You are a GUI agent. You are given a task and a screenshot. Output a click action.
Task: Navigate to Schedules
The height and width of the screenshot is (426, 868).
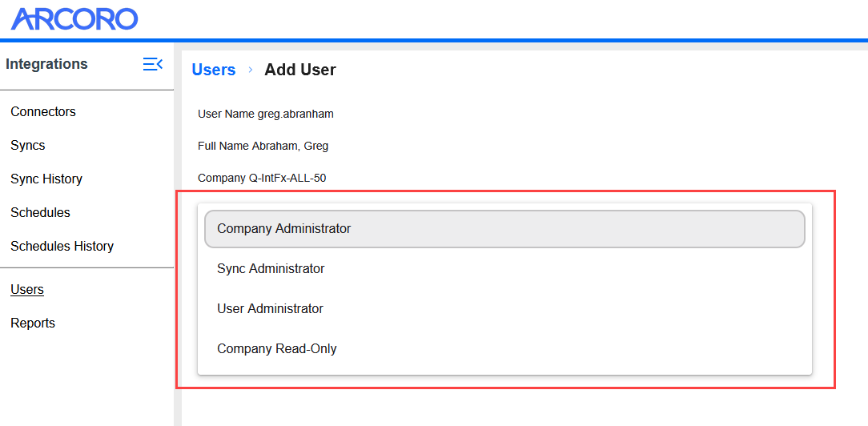pyautogui.click(x=40, y=212)
